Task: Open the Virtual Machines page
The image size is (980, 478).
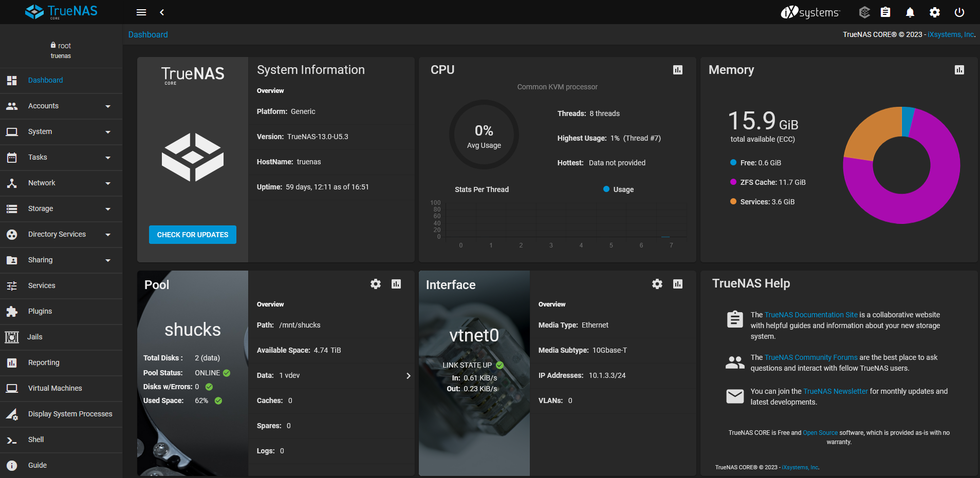Action: point(54,388)
